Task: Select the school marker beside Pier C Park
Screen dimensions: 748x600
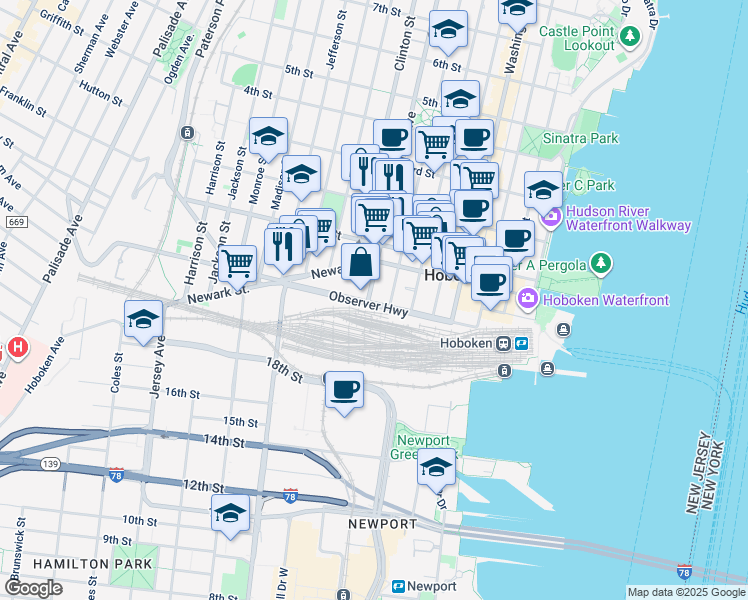Action: point(543,189)
